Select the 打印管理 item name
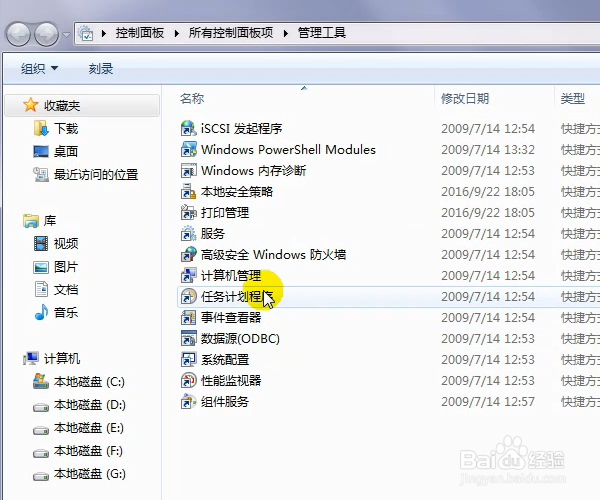 pos(225,213)
